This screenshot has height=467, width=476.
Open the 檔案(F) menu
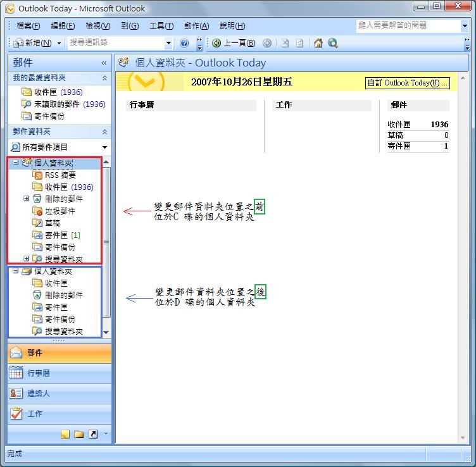point(28,26)
